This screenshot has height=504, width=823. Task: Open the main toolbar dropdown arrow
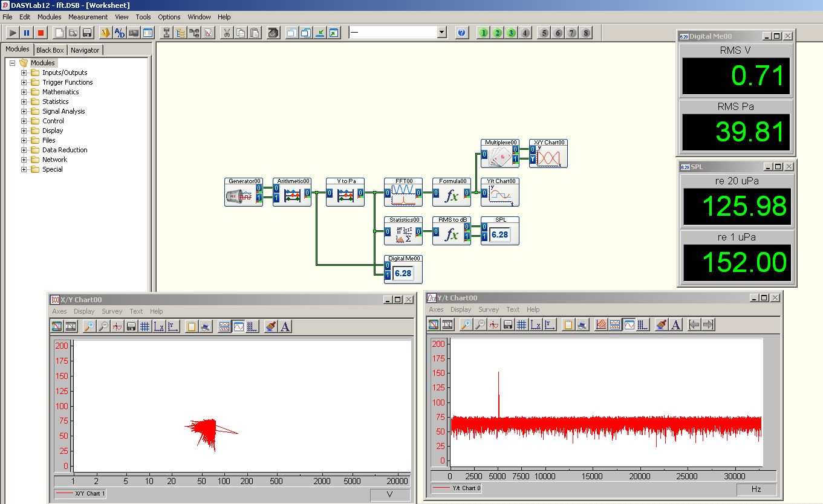point(441,33)
